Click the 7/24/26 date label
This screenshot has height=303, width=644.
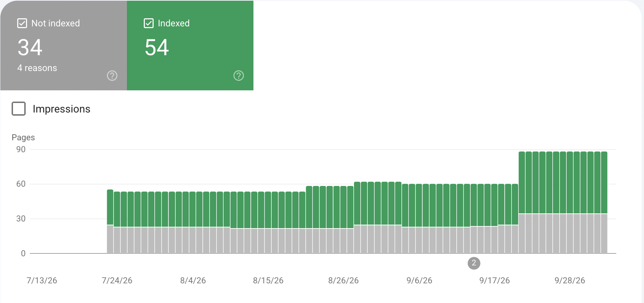[117, 281]
